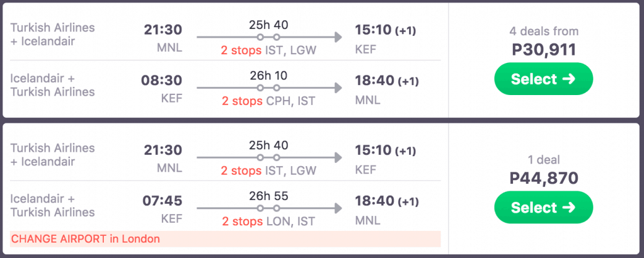This screenshot has height=258, width=644.
Task: Open the "4 deals from" label
Action: coord(543,31)
